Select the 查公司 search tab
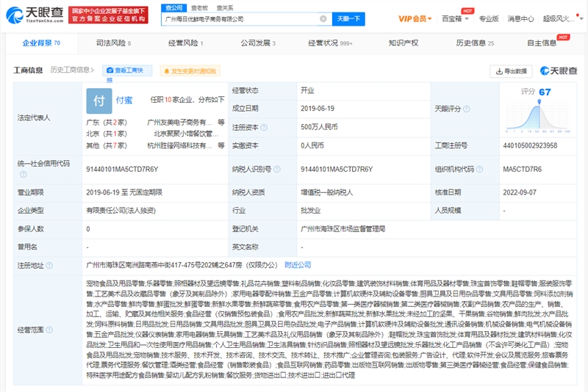 [x=174, y=7]
